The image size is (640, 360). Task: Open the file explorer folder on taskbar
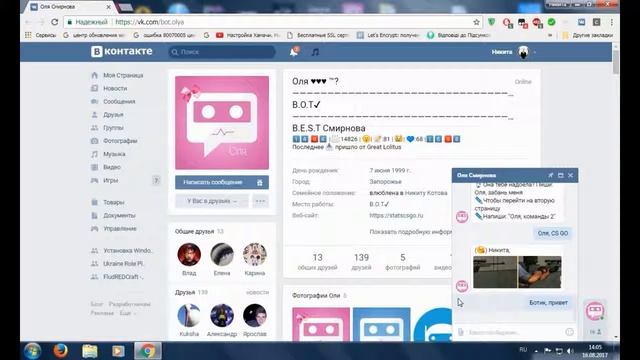coord(90,351)
